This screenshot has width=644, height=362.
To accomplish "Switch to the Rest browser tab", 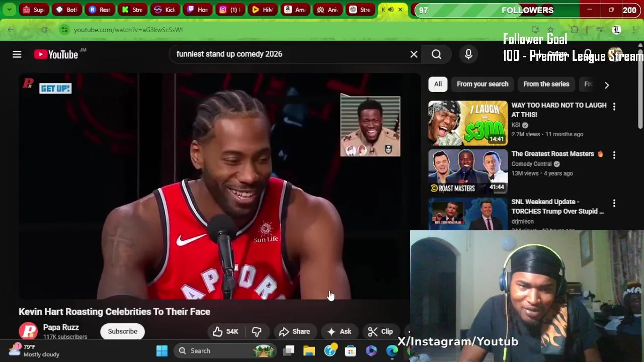I will 99,10.
